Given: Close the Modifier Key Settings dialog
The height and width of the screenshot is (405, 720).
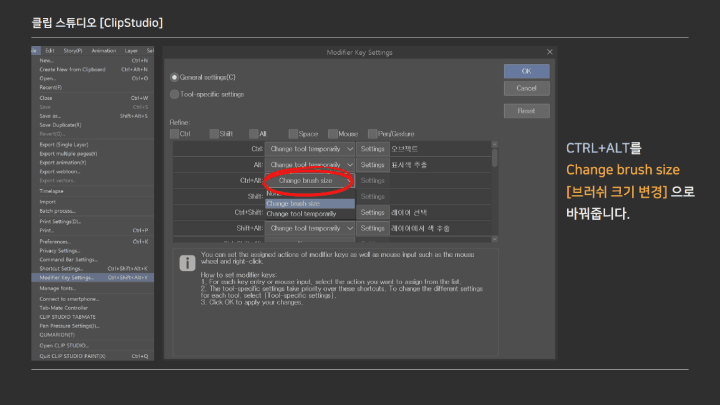Looking at the screenshot, I should (550, 52).
